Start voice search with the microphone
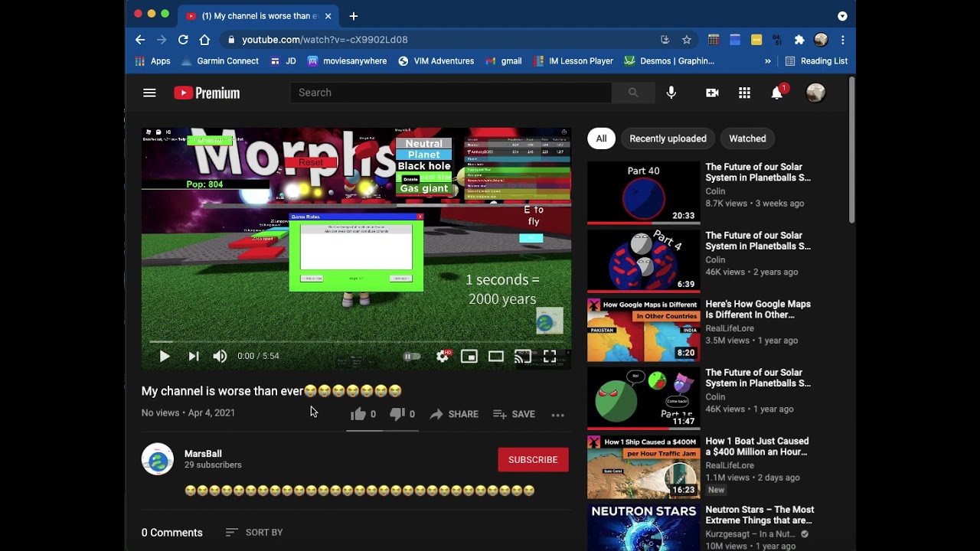Viewport: 980px width, 551px height. (x=671, y=93)
